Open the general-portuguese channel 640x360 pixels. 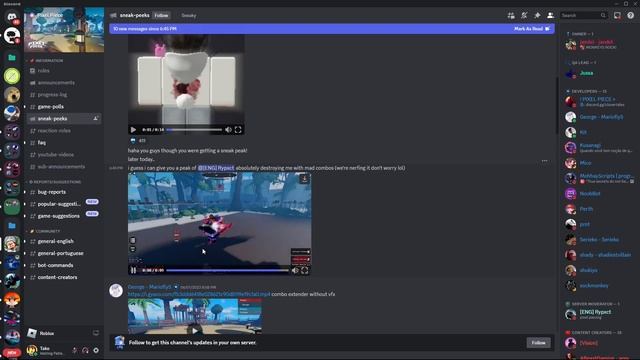pos(64,253)
